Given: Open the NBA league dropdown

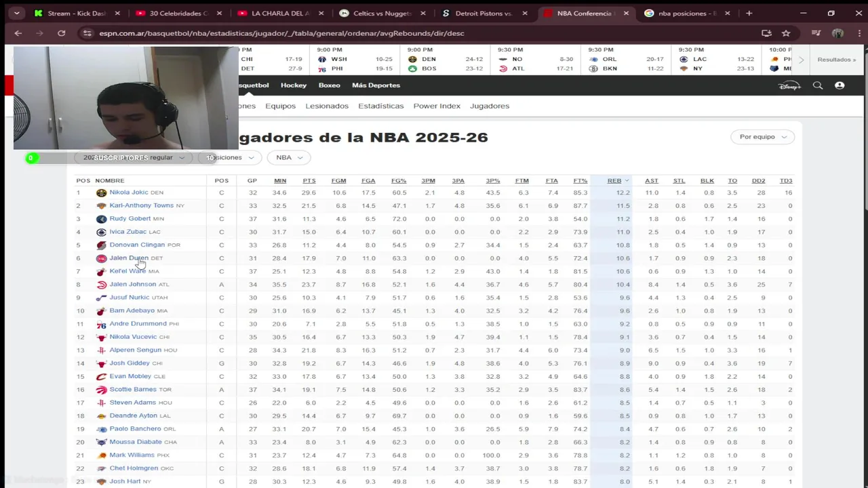Looking at the screenshot, I should coord(289,157).
